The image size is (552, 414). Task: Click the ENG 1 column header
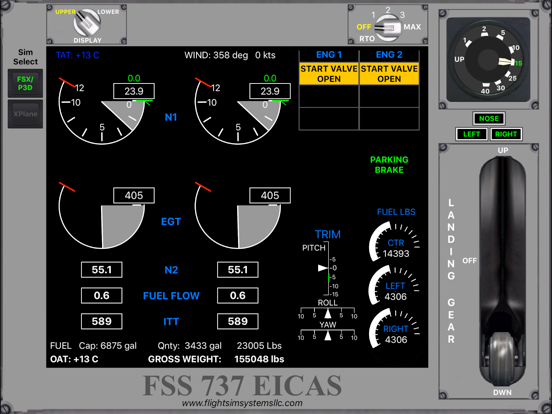tap(329, 55)
